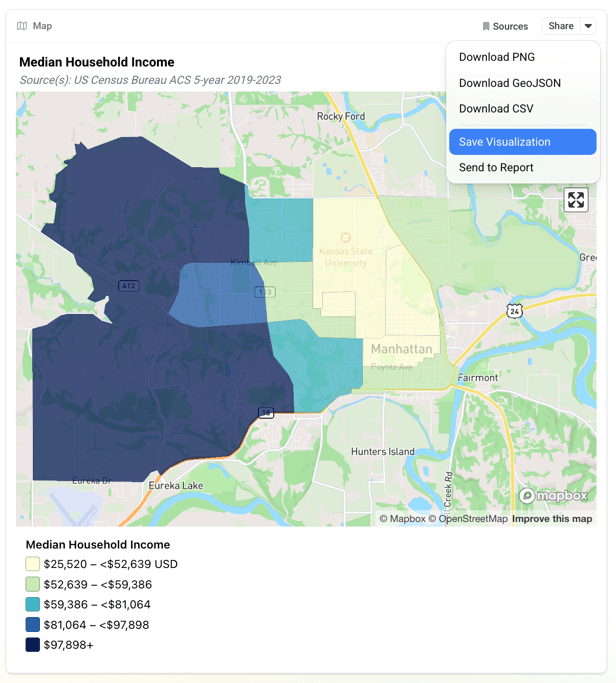
Task: Click the Sources bookmark icon
Action: point(486,27)
